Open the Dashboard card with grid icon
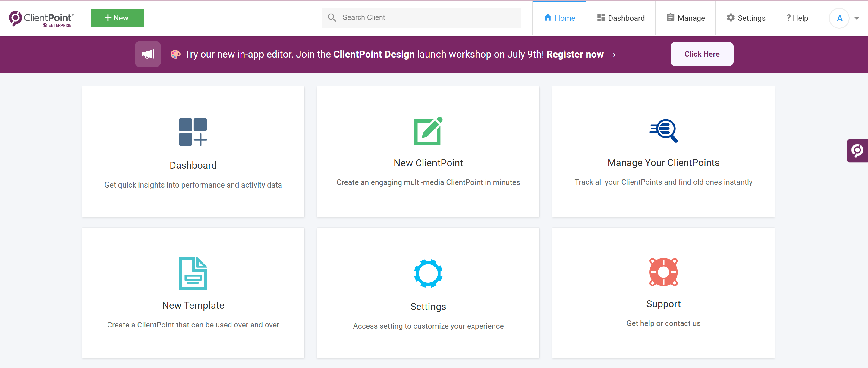This screenshot has height=368, width=868. coord(193,132)
